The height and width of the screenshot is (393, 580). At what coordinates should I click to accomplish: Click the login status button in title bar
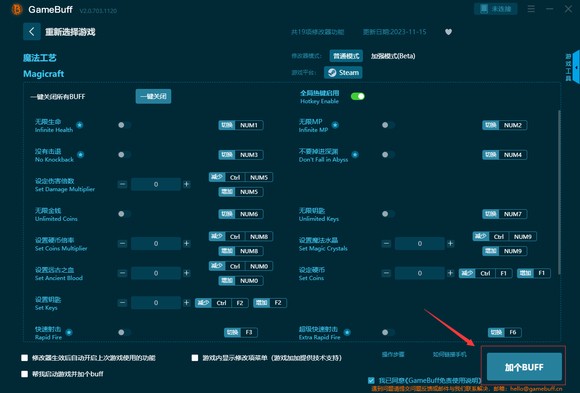(495, 9)
